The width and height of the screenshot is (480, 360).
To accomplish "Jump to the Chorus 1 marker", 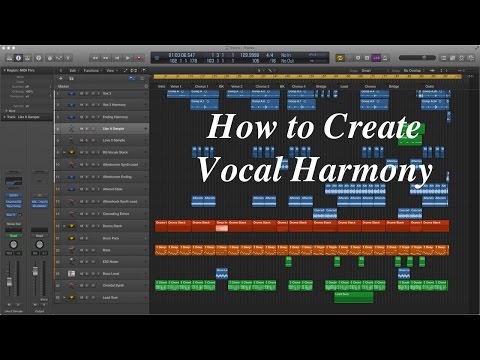I will click(201, 86).
